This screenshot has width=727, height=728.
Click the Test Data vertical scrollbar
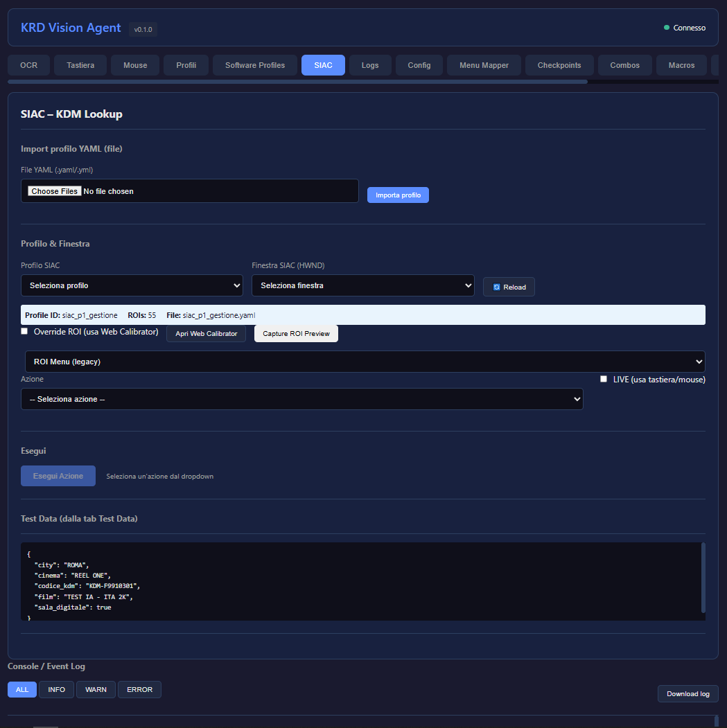tap(703, 578)
